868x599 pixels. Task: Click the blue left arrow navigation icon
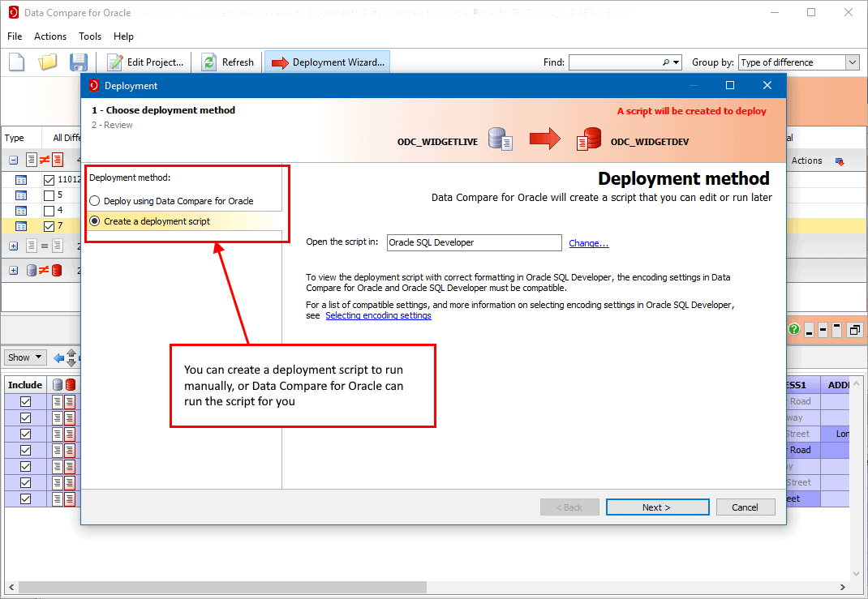tap(58, 357)
